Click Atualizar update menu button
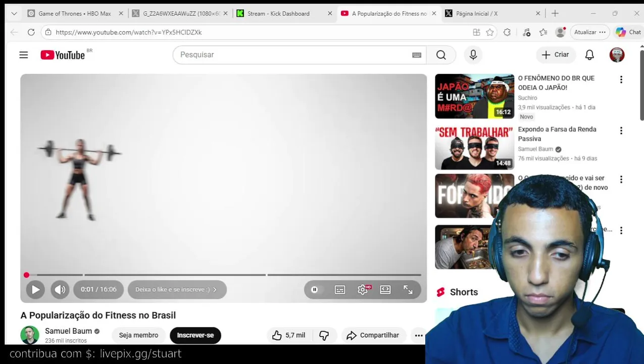 tap(589, 32)
